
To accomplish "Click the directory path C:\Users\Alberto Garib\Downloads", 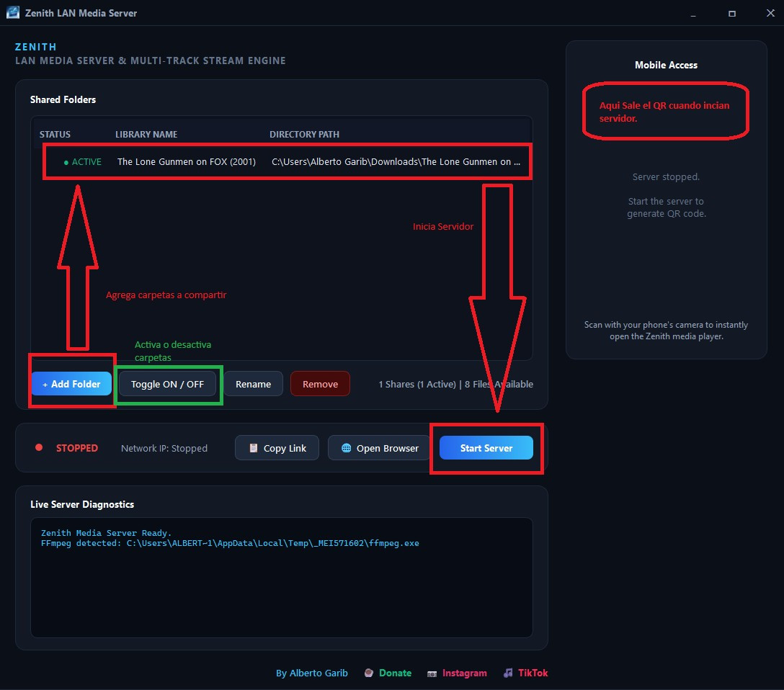I will pos(396,162).
